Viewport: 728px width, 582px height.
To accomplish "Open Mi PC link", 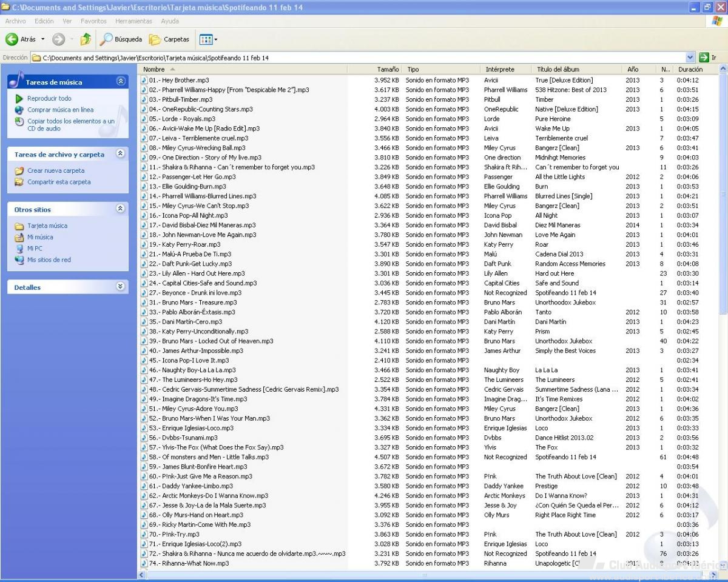I will [35, 249].
